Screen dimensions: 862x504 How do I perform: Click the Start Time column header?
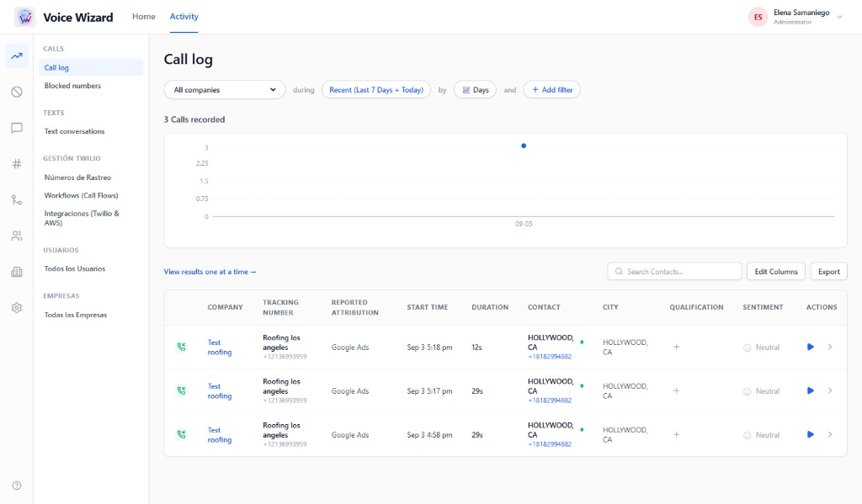427,307
